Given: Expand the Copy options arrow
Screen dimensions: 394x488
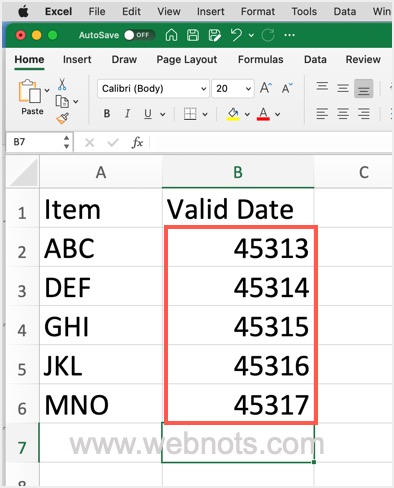Looking at the screenshot, I should pos(76,101).
